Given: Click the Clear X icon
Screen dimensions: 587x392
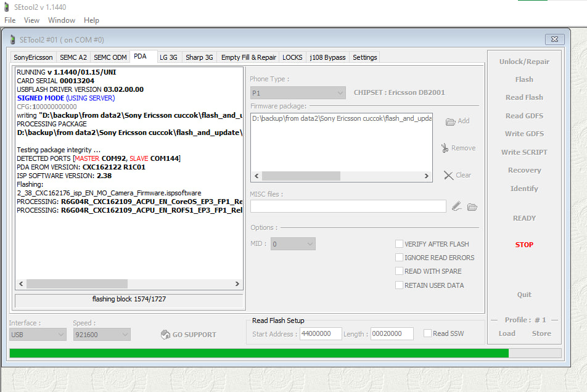Looking at the screenshot, I should (x=448, y=175).
